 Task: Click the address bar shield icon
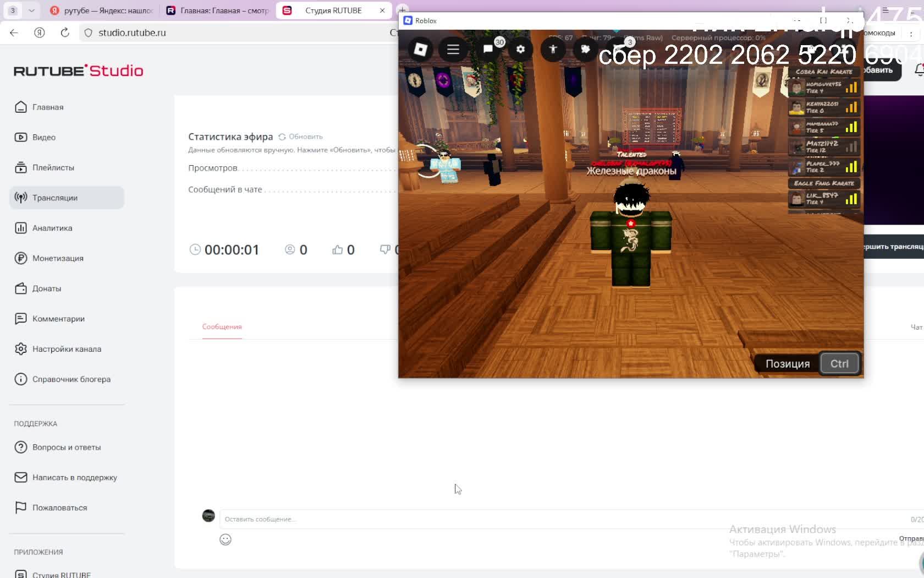tap(88, 33)
